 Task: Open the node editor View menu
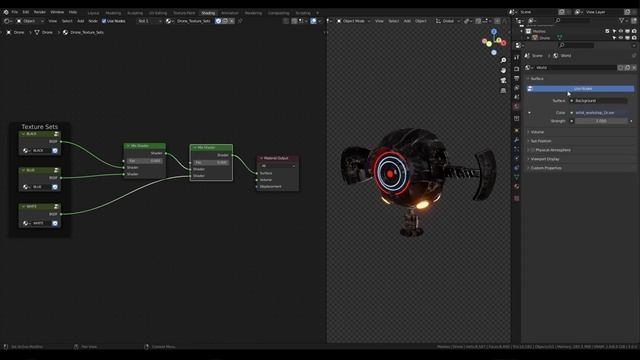(53, 21)
